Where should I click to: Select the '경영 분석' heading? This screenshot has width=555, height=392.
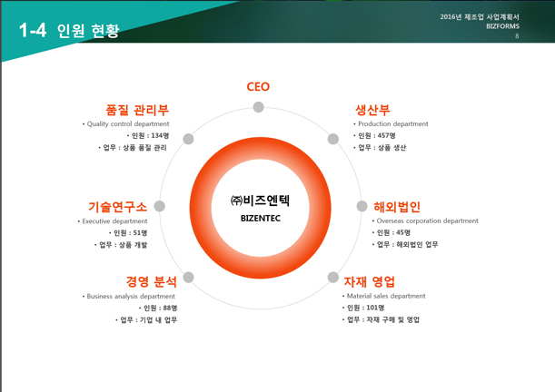(x=152, y=281)
